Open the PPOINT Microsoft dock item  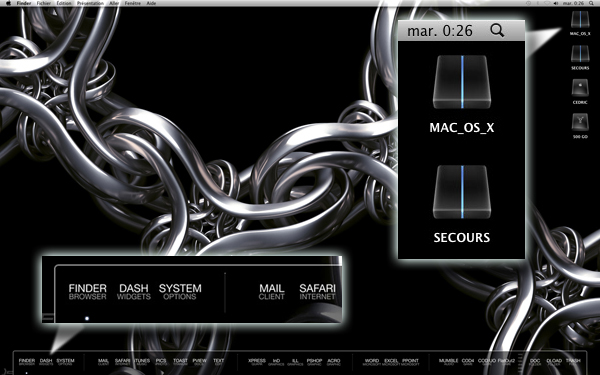point(410,362)
